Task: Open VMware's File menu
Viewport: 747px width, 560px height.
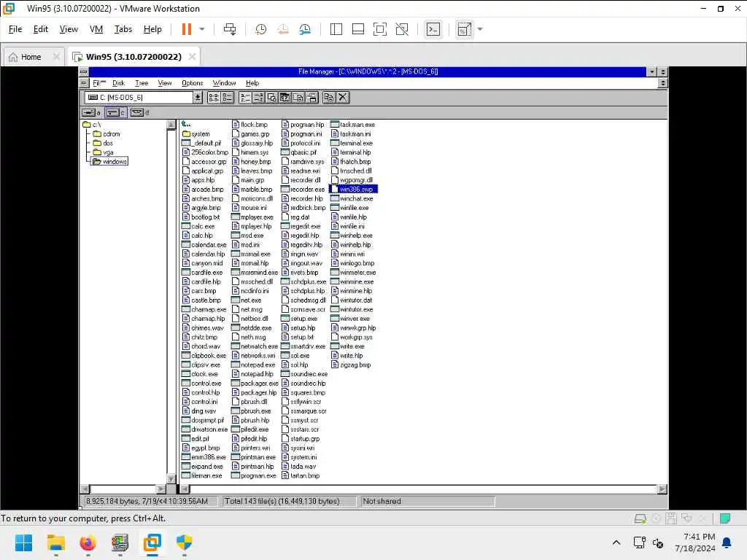Action: (x=15, y=29)
